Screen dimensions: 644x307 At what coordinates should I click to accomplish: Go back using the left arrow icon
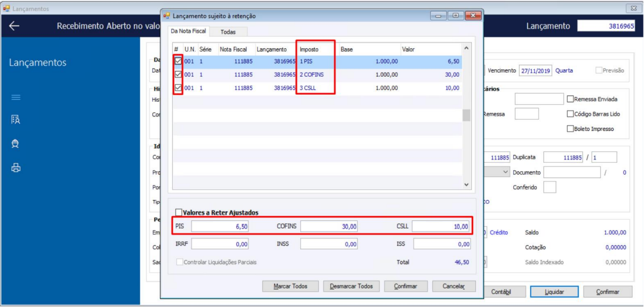coord(15,26)
